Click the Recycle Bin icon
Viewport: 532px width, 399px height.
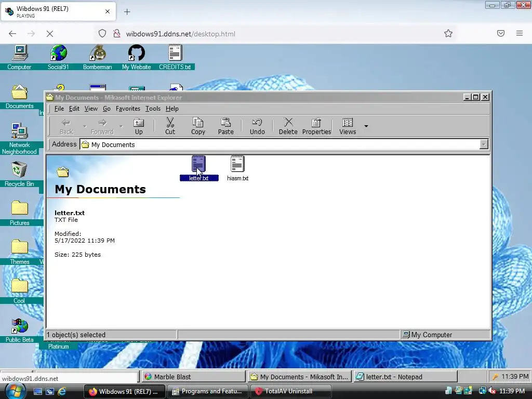19,175
